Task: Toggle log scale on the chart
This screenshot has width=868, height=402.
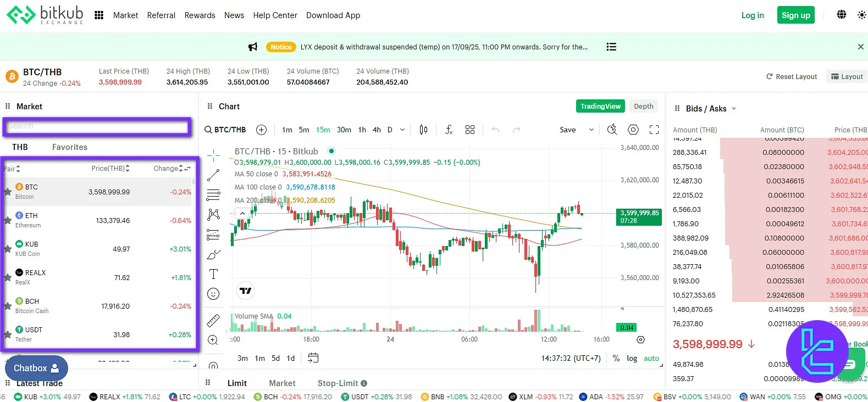Action: 632,358
